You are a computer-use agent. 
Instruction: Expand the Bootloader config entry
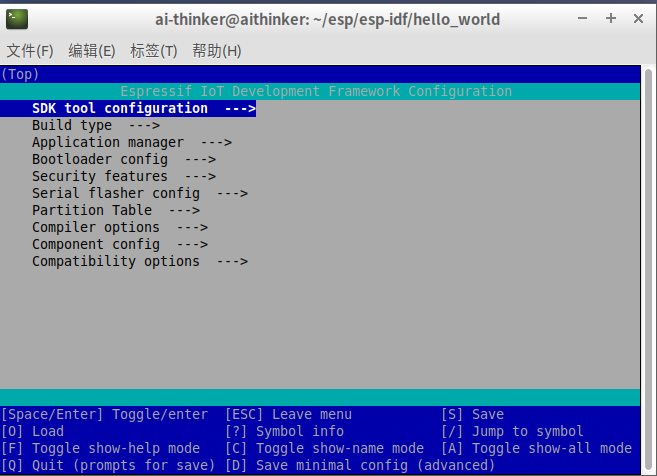point(124,159)
